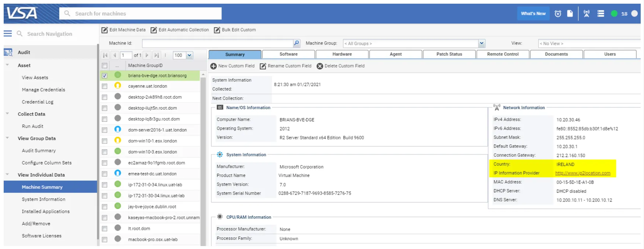Open the rows-per-page 100 dropdown
Viewport: 644px width, 249px height.
click(x=189, y=55)
